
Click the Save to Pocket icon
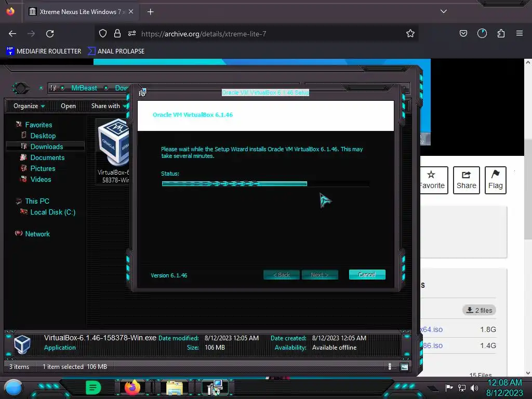click(463, 33)
